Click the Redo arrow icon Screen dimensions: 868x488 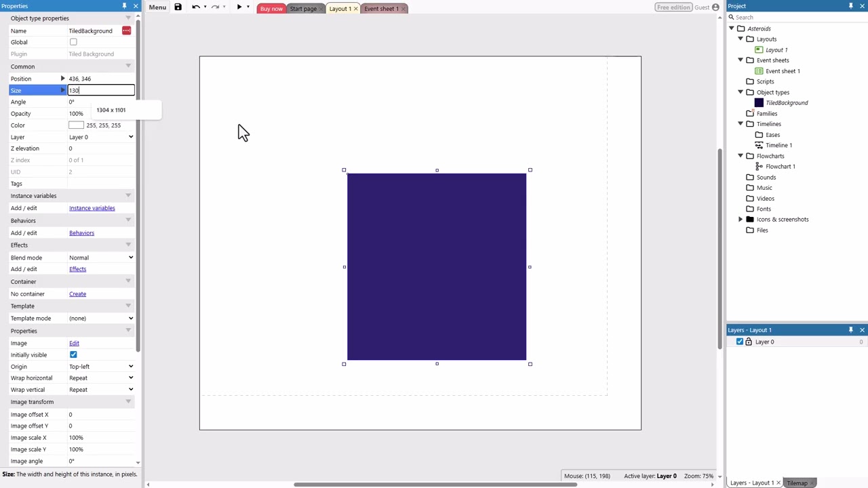click(215, 7)
